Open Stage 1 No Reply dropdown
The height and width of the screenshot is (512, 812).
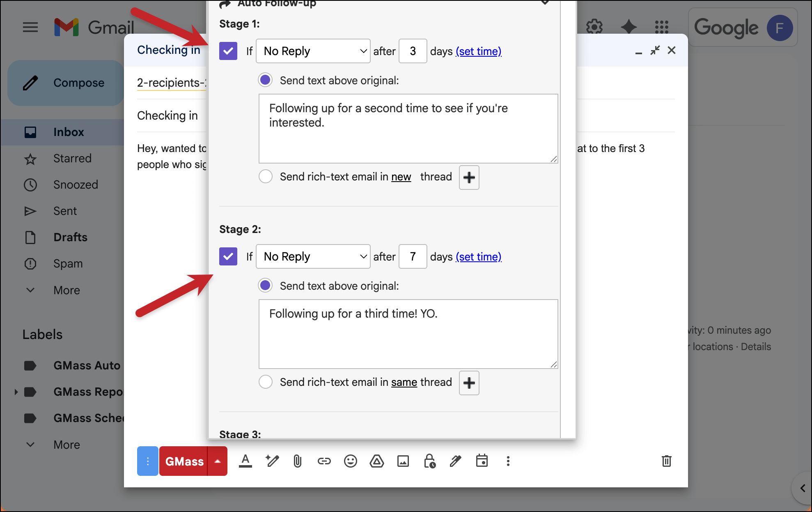coord(313,51)
